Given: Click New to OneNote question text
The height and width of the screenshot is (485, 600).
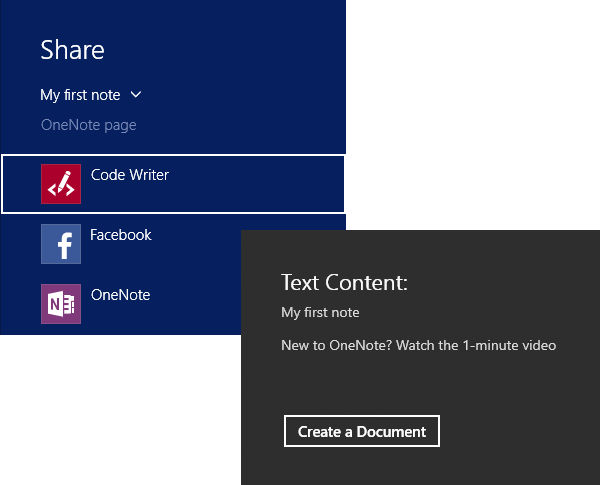Looking at the screenshot, I should (337, 345).
